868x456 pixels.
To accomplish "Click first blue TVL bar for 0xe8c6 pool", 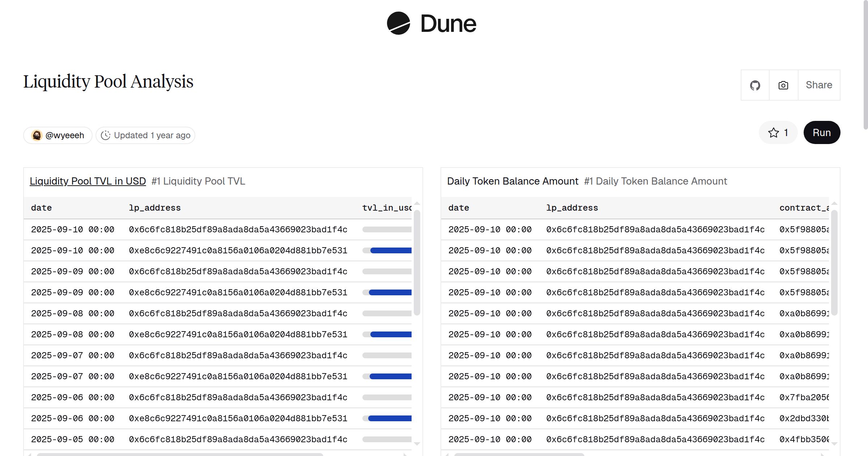I will tap(391, 250).
